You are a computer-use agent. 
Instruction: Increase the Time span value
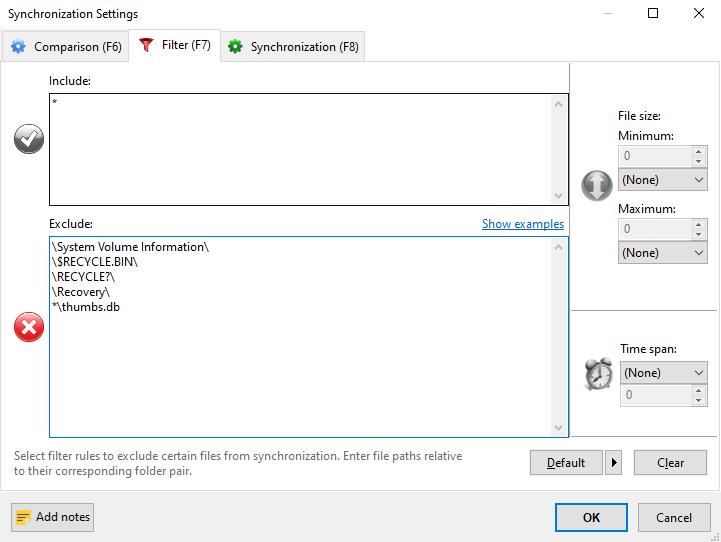(698, 390)
